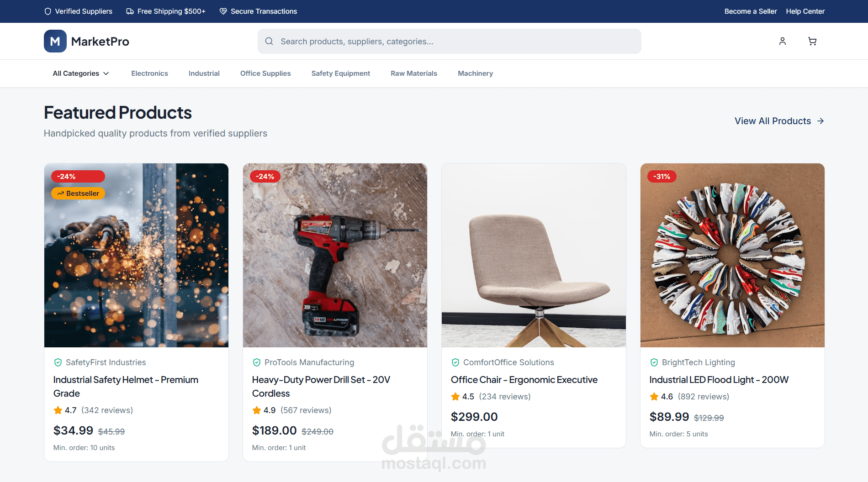Screen dimensions: 868x482
Task: Open Industrial LED Flood Light title
Action: (719, 380)
